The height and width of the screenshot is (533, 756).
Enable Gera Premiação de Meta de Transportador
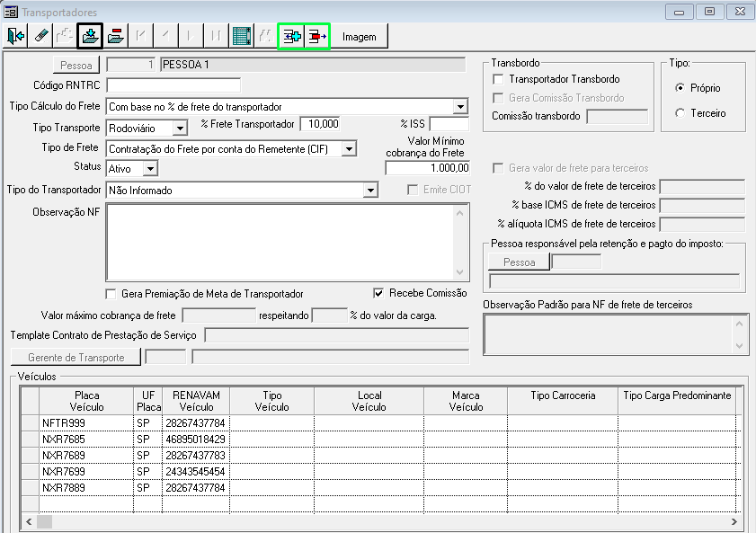(111, 294)
